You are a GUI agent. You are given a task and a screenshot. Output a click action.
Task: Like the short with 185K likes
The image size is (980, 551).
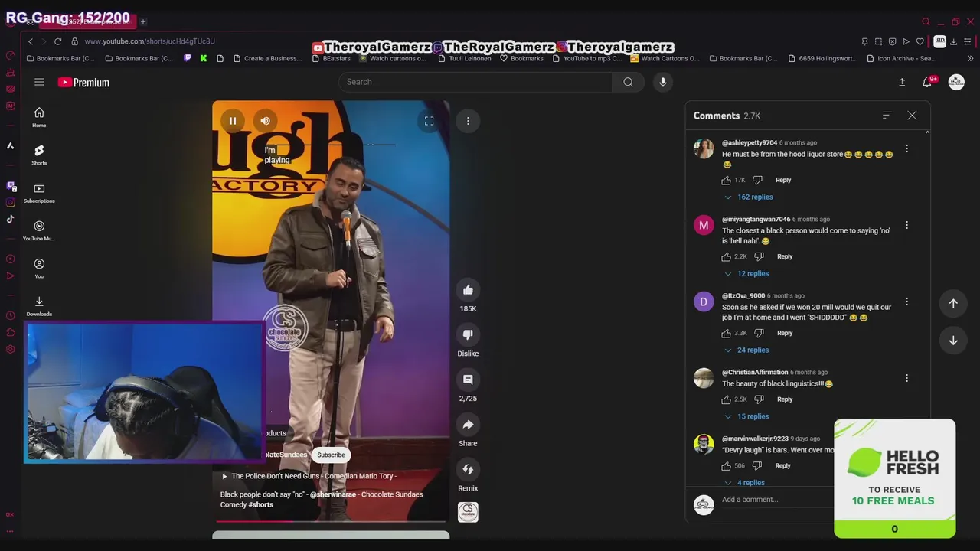click(x=468, y=289)
